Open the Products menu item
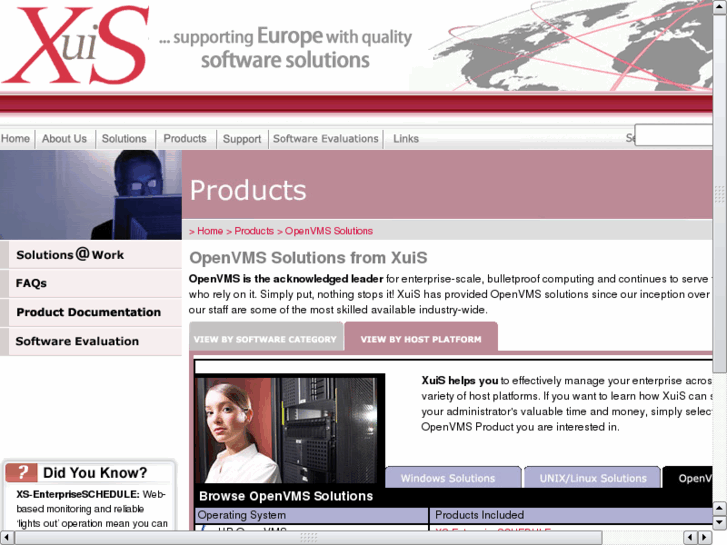 (185, 139)
